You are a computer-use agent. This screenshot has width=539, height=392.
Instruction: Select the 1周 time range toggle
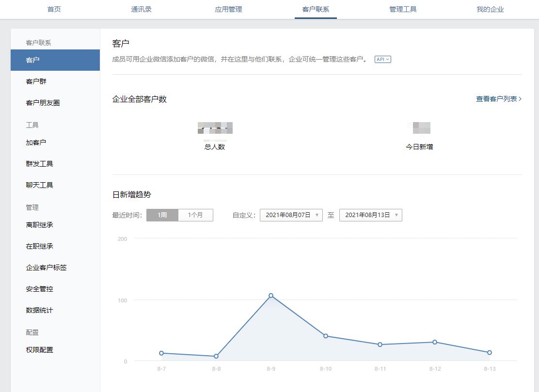coord(162,215)
